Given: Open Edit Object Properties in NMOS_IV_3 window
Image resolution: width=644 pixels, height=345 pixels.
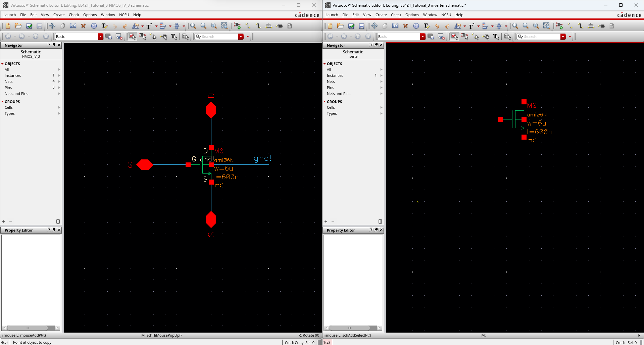Looking at the screenshot, I should pos(94,26).
